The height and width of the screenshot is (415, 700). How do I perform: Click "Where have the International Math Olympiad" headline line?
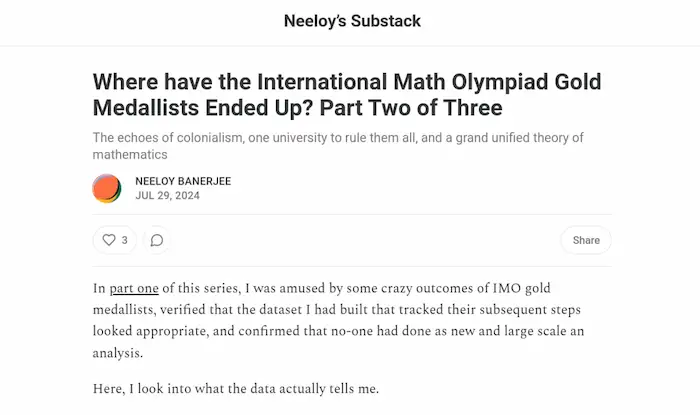click(350, 82)
